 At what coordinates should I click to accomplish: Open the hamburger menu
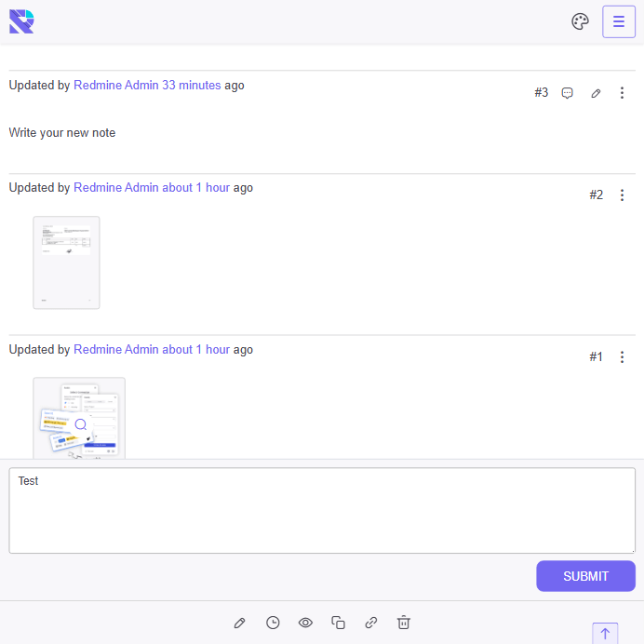pyautogui.click(x=619, y=21)
